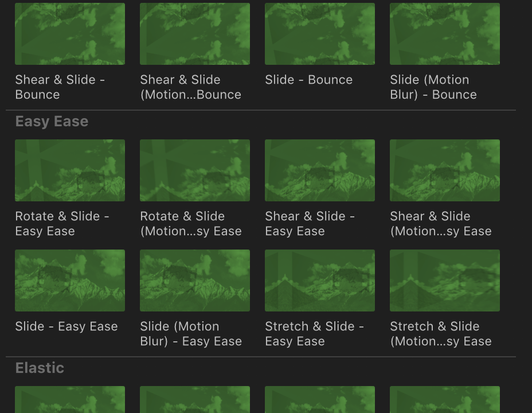The image size is (532, 413).
Task: Choose Slide (Motion Blur) - Easy Ease thumbnail
Action: [195, 280]
